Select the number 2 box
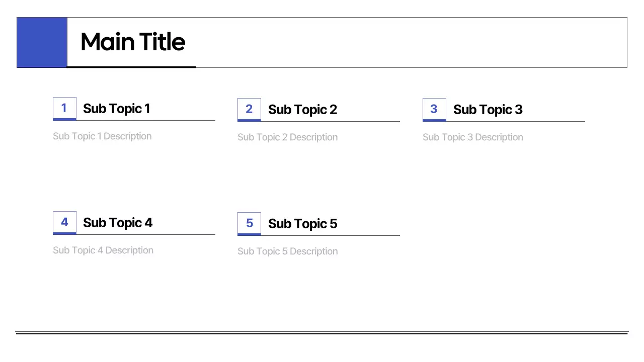 (x=249, y=109)
